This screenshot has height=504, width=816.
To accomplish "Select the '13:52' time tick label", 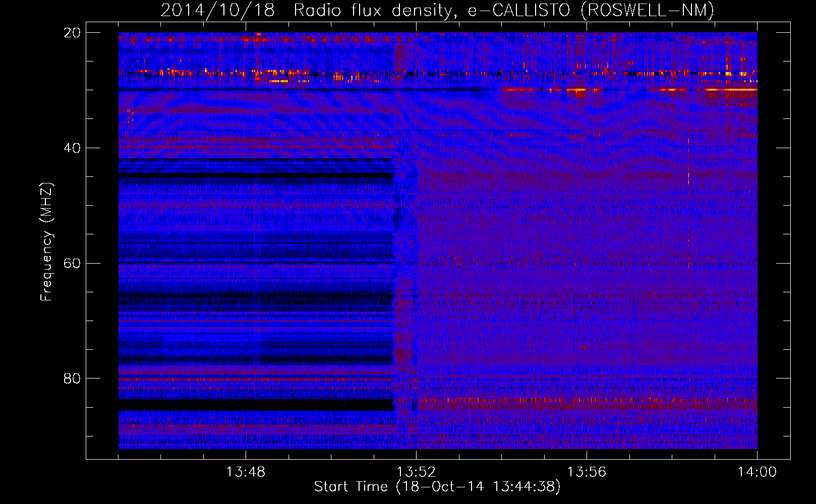I will coord(416,472).
